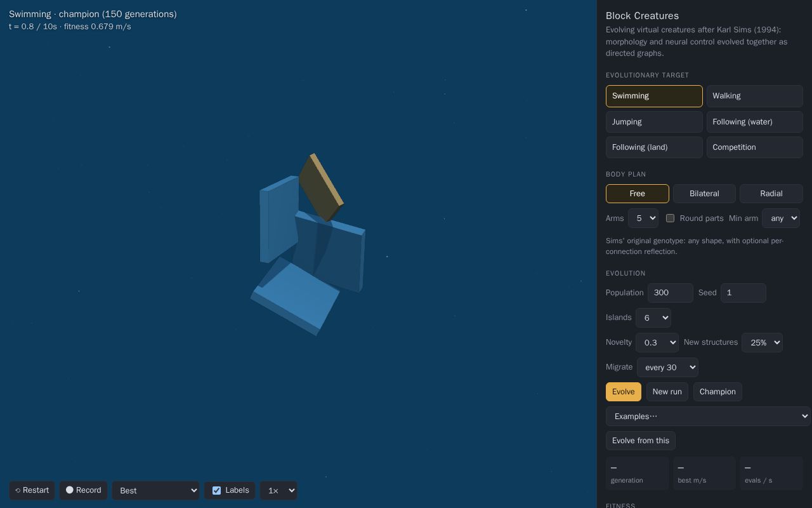Click the 'Swimming · champion (150 generations)' heading
This screenshot has height=508, width=812.
(x=93, y=14)
